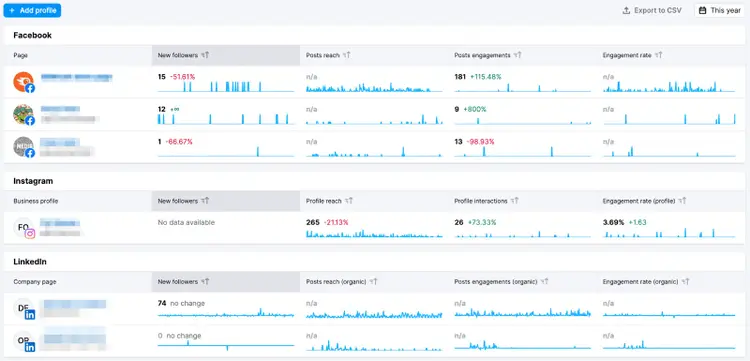Click the 181 posts engagements sparkline chart
This screenshot has height=361, width=750.
522,88
